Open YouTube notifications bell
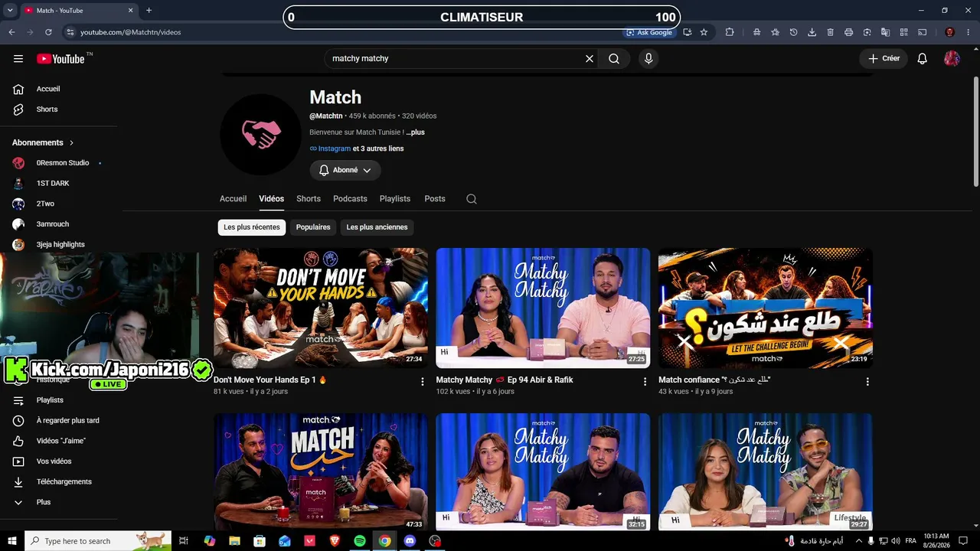This screenshot has width=980, height=551. pos(923,59)
